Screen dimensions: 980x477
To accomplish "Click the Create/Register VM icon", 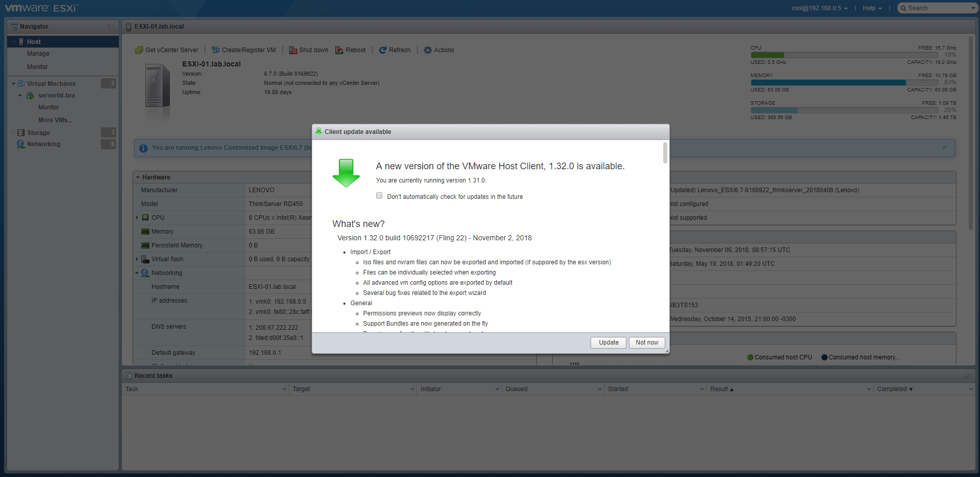I will [215, 50].
